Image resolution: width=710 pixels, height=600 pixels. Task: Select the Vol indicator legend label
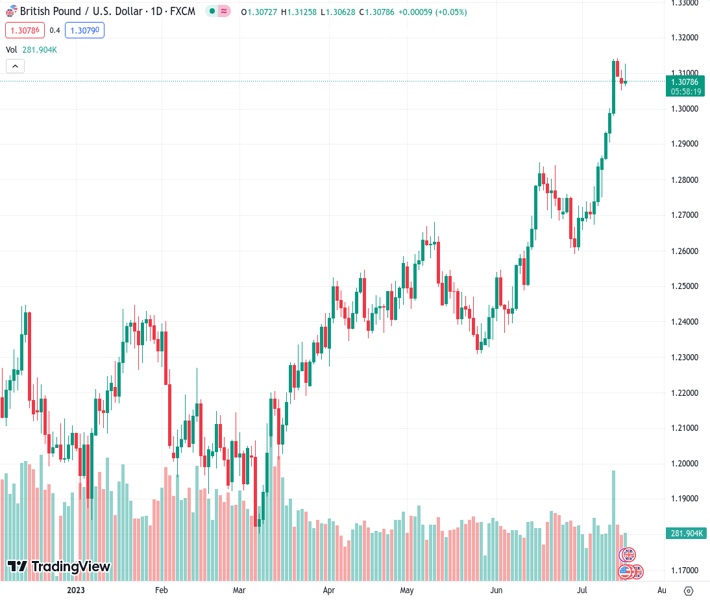(x=11, y=49)
